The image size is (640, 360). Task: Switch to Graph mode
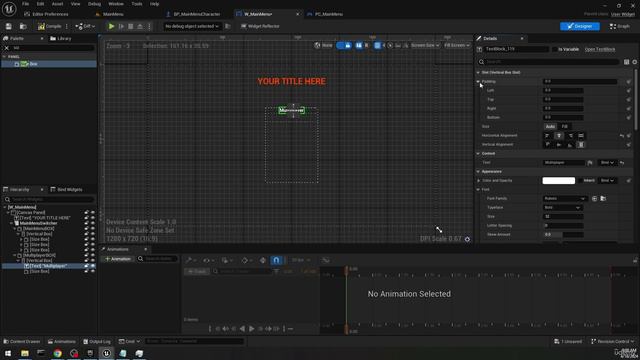pyautogui.click(x=620, y=26)
